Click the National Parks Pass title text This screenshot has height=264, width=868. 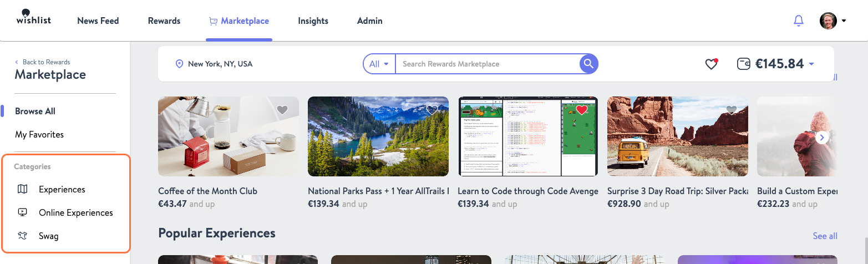378,191
